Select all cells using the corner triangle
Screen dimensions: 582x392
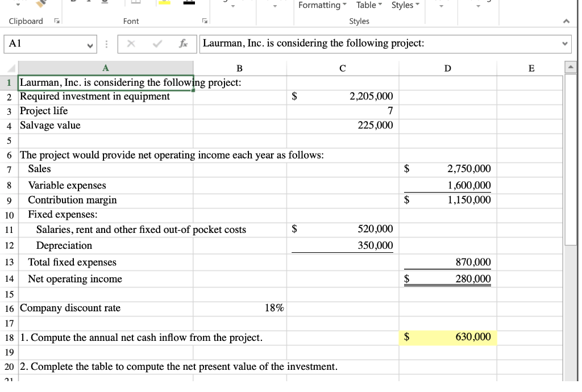(x=11, y=68)
